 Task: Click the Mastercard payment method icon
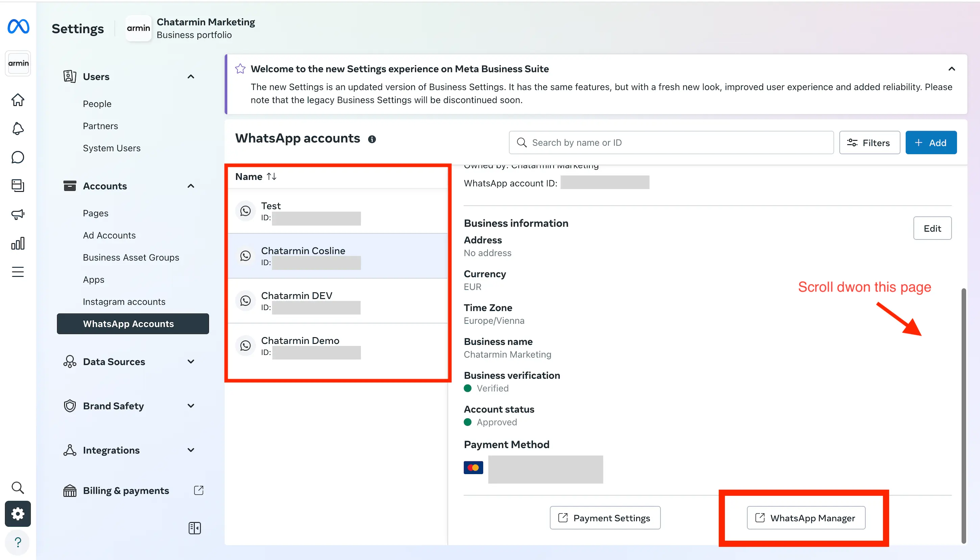pyautogui.click(x=473, y=468)
